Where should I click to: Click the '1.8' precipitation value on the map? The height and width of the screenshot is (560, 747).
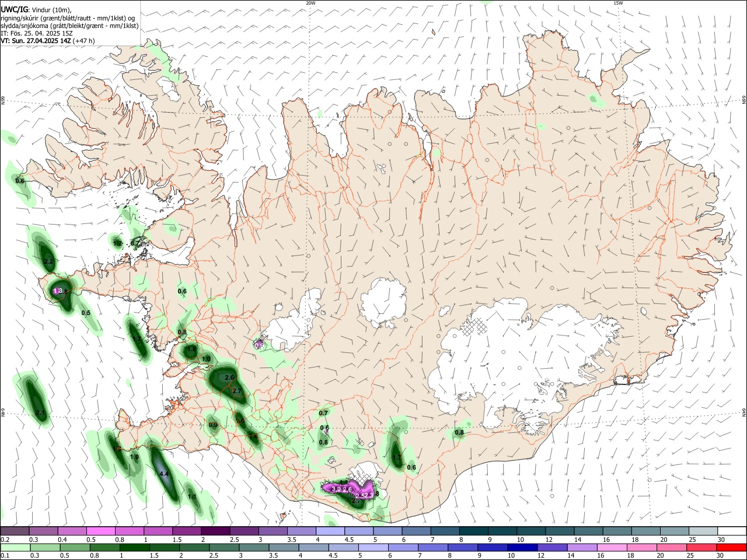point(191,349)
